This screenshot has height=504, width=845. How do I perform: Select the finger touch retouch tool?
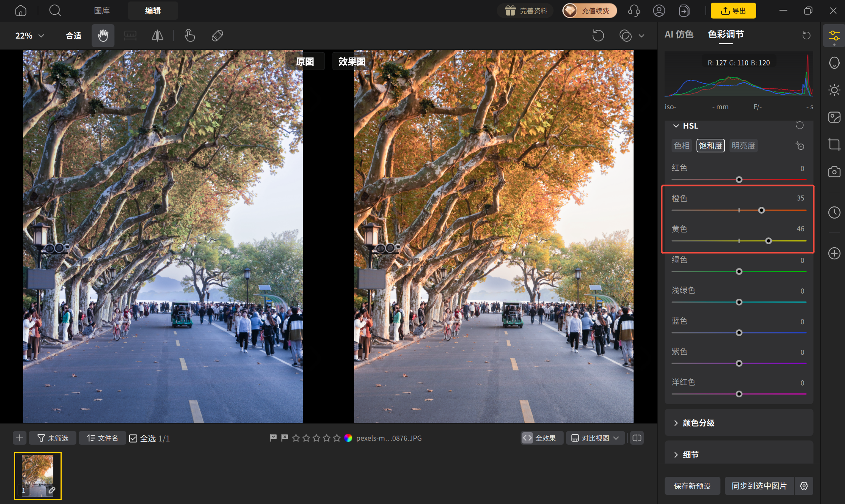(190, 36)
